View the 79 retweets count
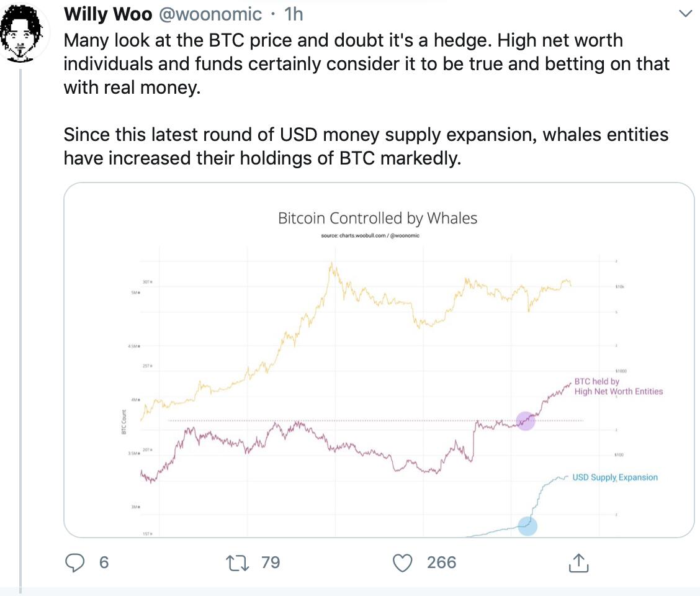The image size is (700, 596). tap(271, 562)
